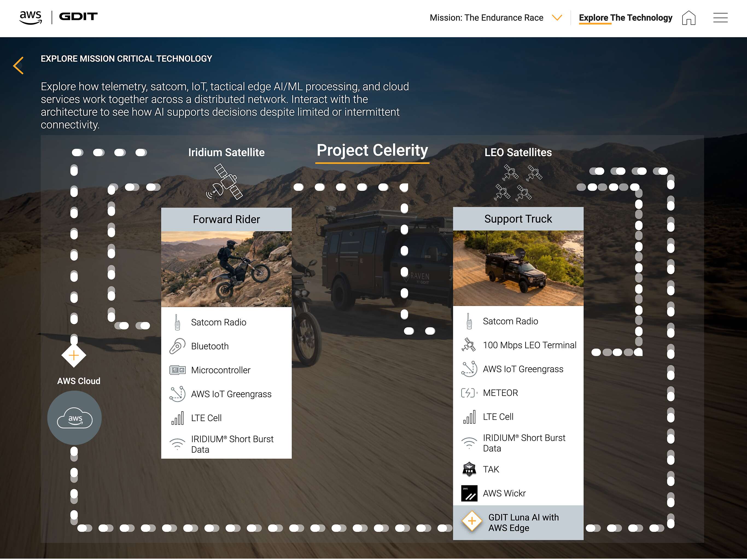Viewport: 747px width, 560px height.
Task: Click Support Truck Satcom Radio icon
Action: (x=469, y=321)
